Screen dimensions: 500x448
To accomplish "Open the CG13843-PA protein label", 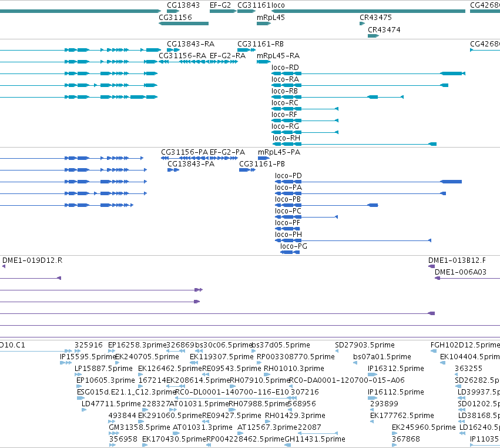I will (x=191, y=164).
